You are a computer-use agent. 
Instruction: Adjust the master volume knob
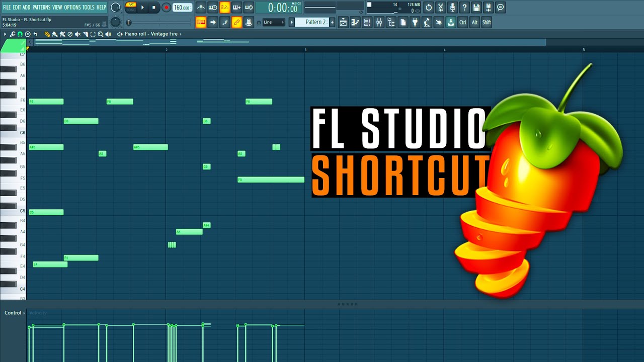tap(115, 8)
